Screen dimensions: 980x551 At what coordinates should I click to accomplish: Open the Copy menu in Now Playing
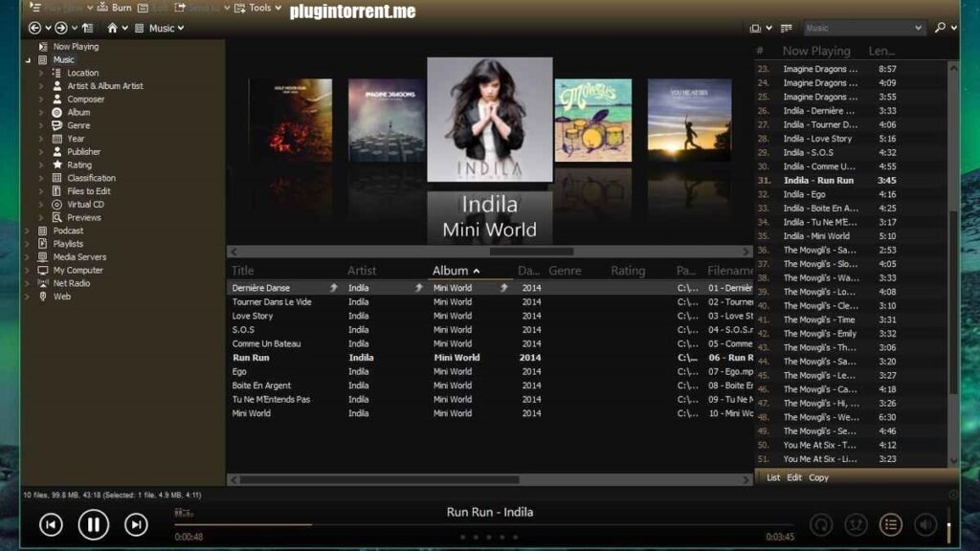[x=818, y=477]
